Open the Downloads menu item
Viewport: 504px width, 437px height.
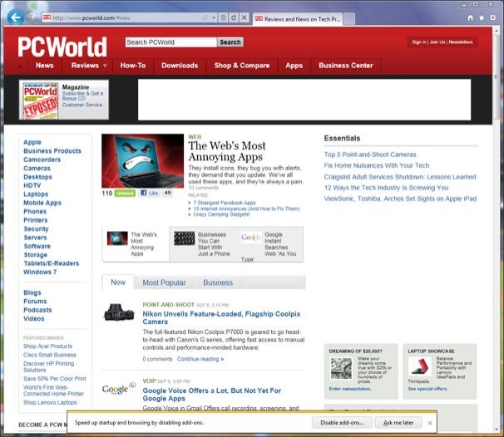pos(180,66)
